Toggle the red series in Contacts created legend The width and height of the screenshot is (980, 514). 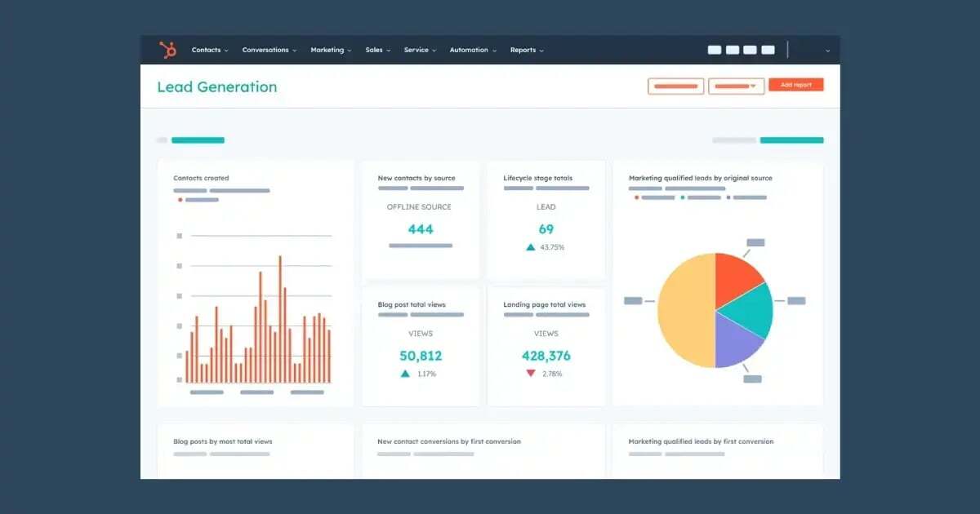coord(180,200)
